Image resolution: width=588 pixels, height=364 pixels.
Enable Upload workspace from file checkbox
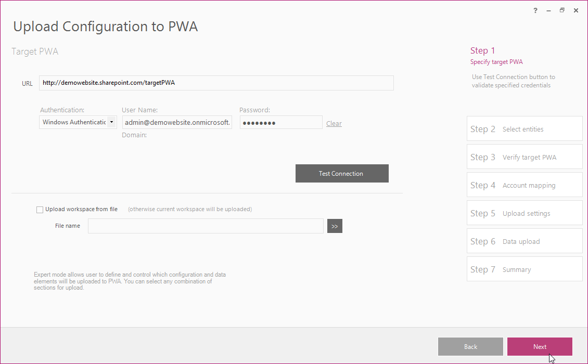[x=40, y=210]
